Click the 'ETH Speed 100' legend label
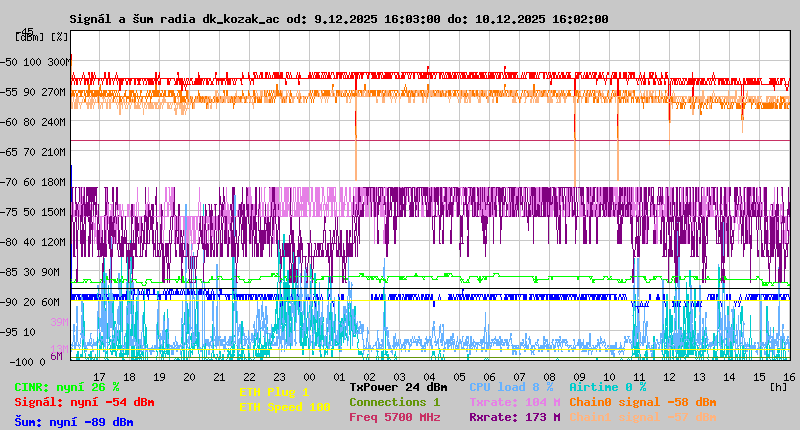Viewport: 800px width, 430px height. pos(284,407)
